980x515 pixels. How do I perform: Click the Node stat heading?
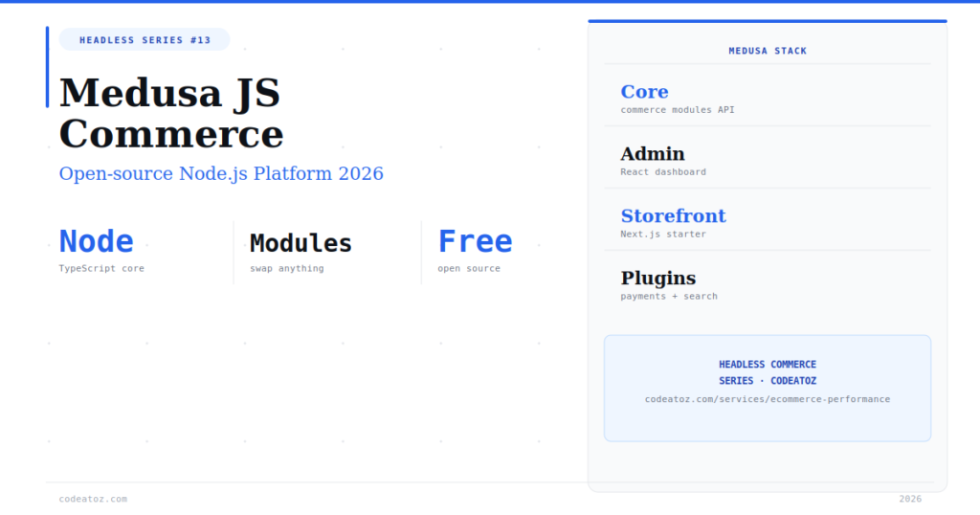point(97,241)
